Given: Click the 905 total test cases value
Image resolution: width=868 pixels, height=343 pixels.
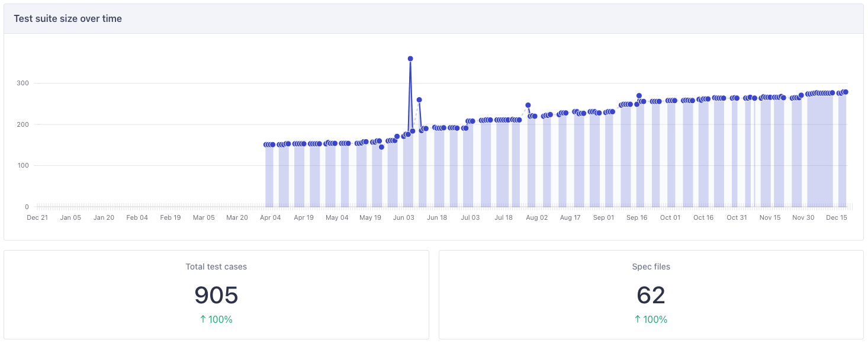Looking at the screenshot, I should coord(216,296).
